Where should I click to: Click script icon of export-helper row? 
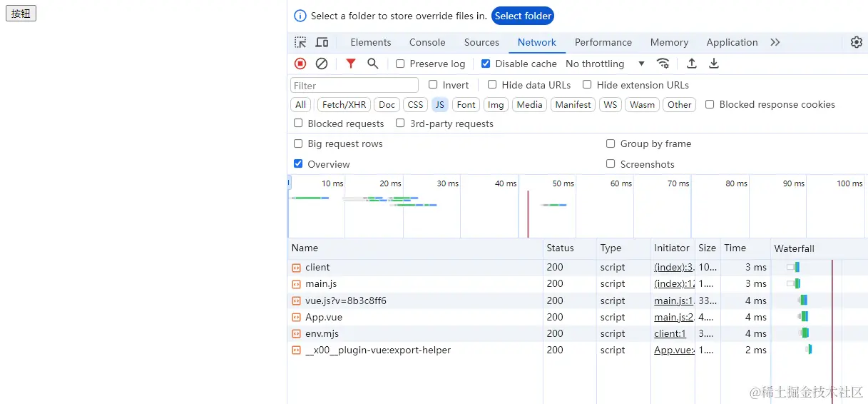(296, 350)
